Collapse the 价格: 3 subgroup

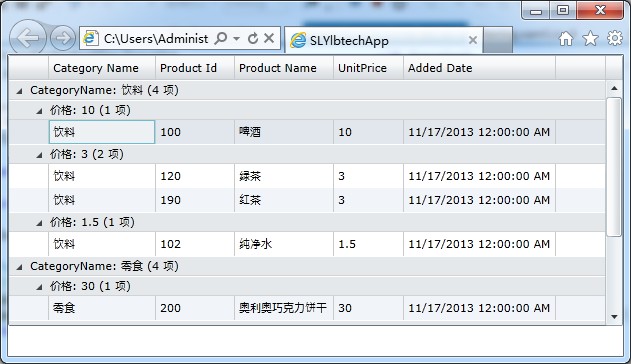click(x=39, y=155)
